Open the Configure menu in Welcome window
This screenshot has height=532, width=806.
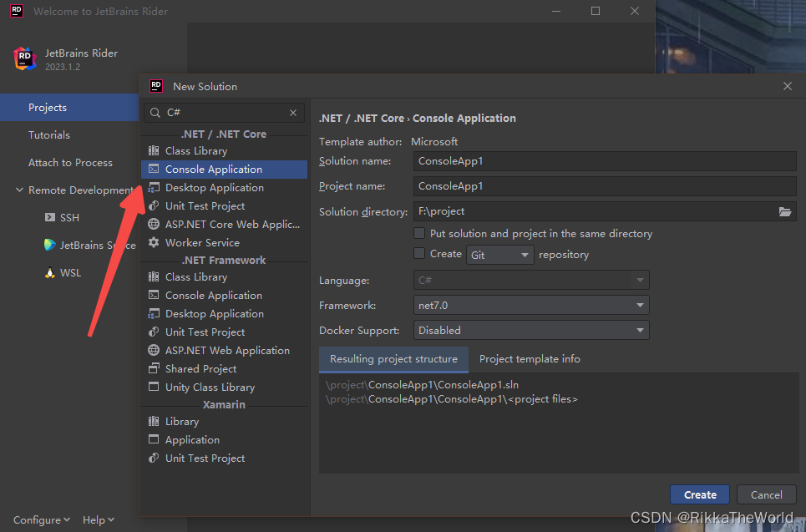(x=42, y=519)
